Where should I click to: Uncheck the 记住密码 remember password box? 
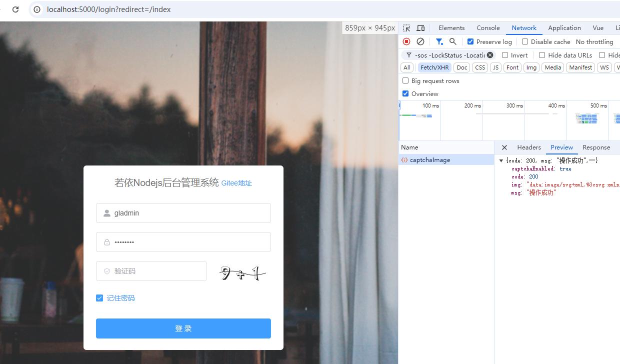[x=99, y=298]
